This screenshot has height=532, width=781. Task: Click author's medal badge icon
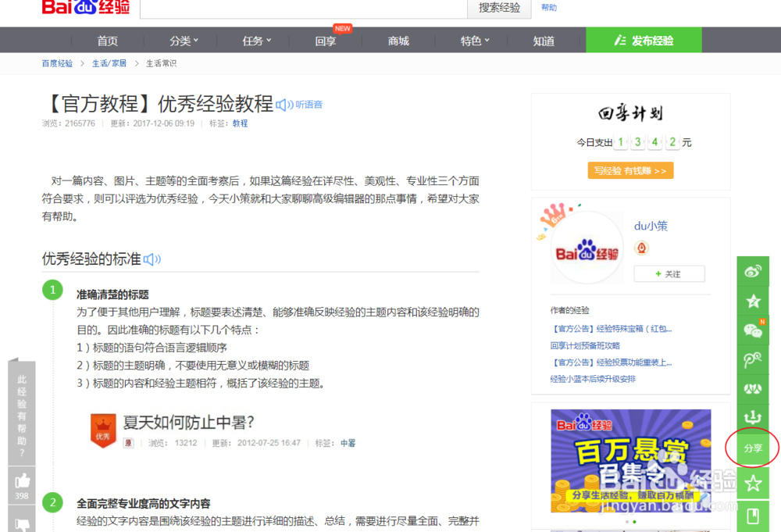(x=641, y=248)
